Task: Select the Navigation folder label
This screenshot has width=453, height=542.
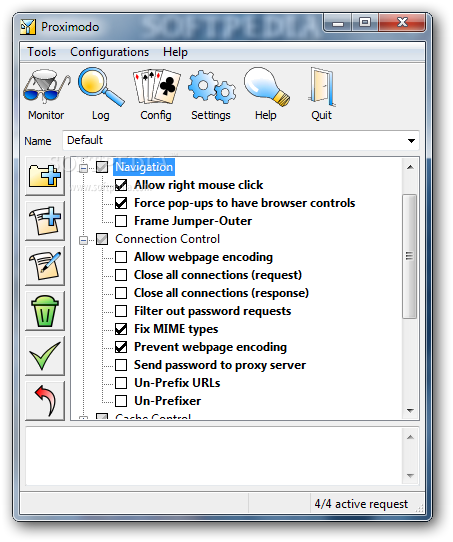Action: pos(144,167)
